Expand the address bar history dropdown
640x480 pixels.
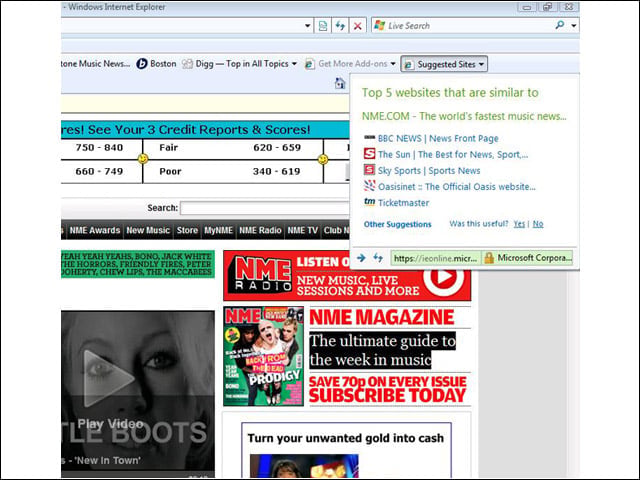tap(307, 26)
